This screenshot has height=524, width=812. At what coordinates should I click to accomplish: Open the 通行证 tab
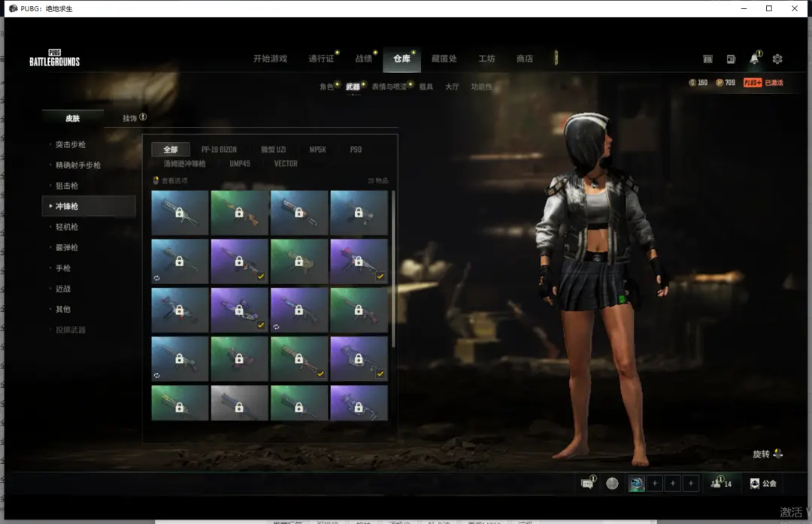tap(322, 59)
